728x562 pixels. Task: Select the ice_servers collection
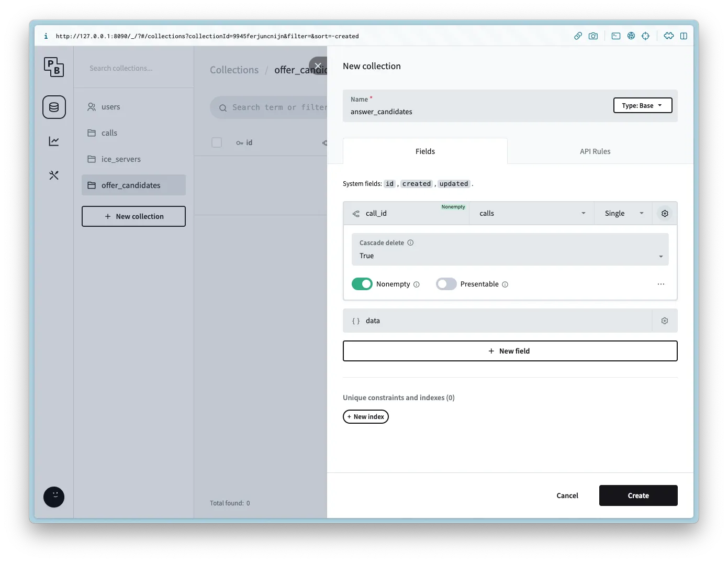[x=121, y=159]
